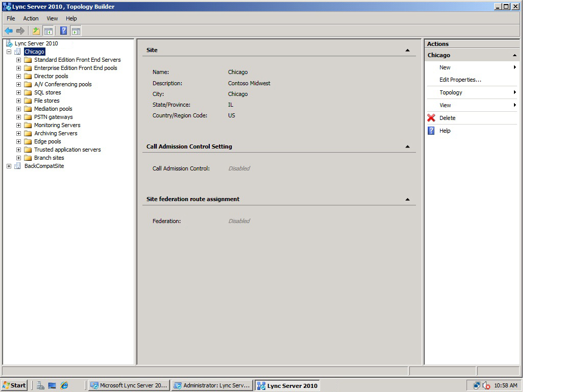Expand Trusted application servers node
The image size is (588, 392).
coord(18,150)
